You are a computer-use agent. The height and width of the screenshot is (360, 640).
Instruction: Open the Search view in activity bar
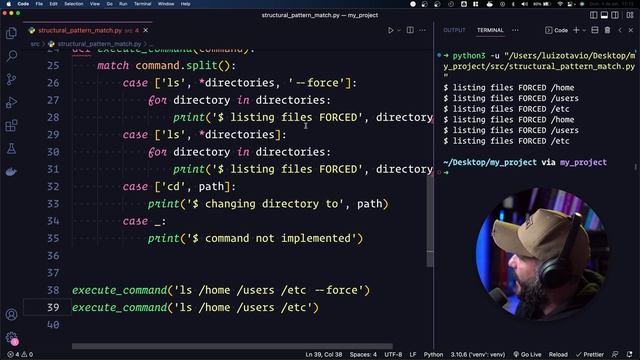[x=11, y=56]
